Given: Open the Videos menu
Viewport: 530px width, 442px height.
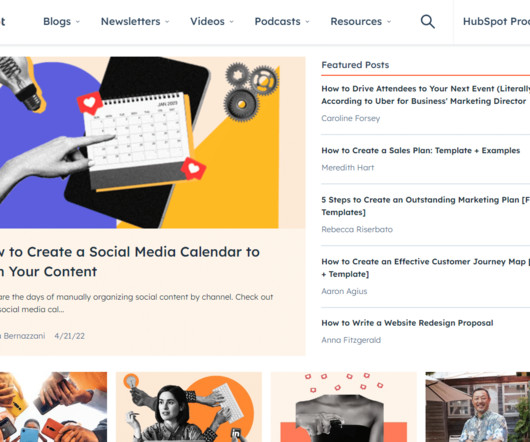Looking at the screenshot, I should click(207, 22).
